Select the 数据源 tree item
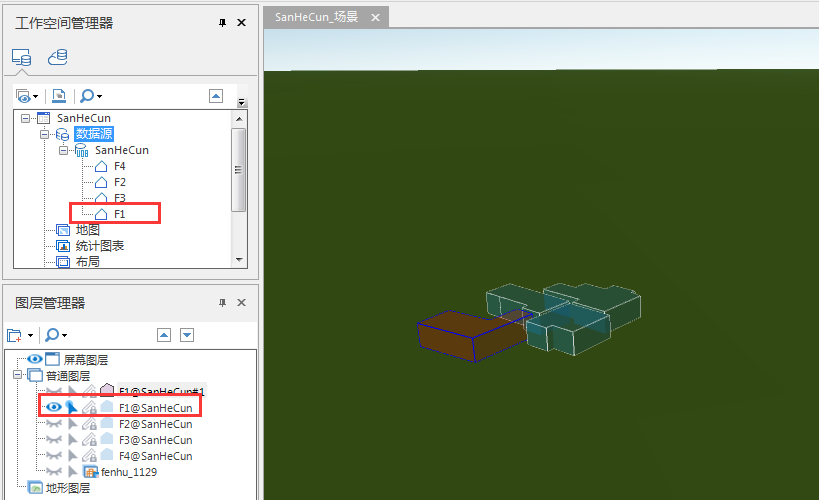Viewport: 819px width, 500px height. (94, 134)
